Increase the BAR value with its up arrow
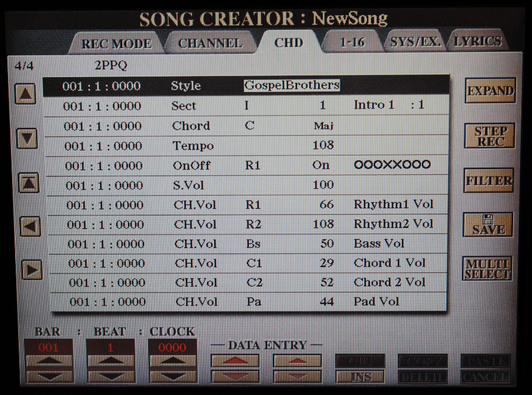The height and width of the screenshot is (395, 532). coord(50,361)
